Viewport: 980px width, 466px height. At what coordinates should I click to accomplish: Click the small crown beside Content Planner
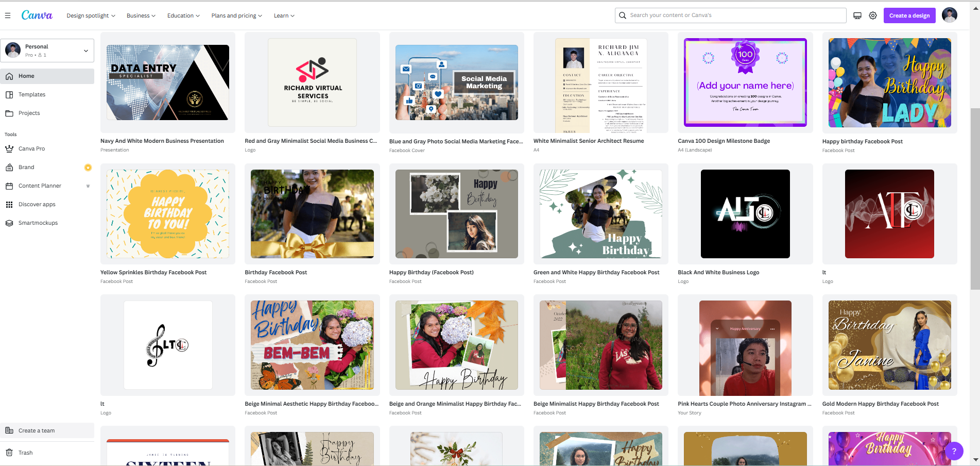pyautogui.click(x=88, y=186)
